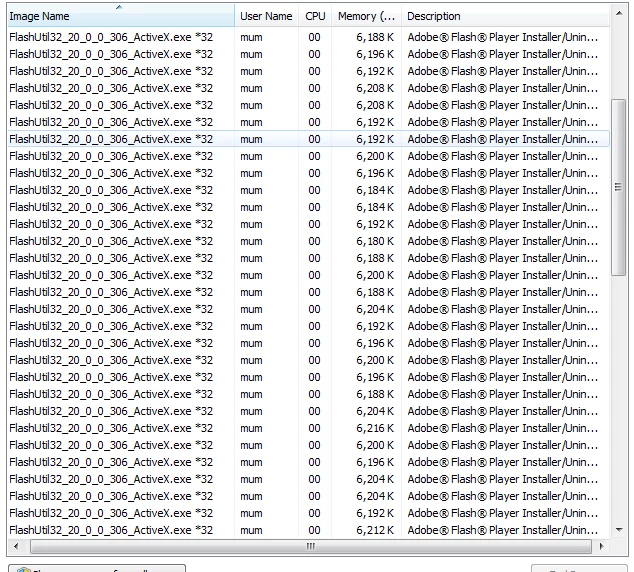The image size is (634, 572).
Task: Click user name mum in 6,212 K row
Action: click(x=251, y=530)
